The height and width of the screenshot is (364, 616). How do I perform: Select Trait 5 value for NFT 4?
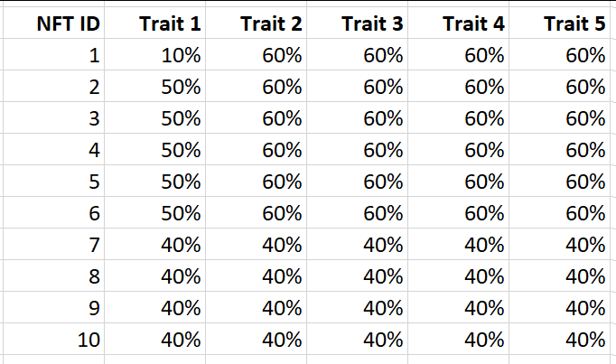click(584, 150)
